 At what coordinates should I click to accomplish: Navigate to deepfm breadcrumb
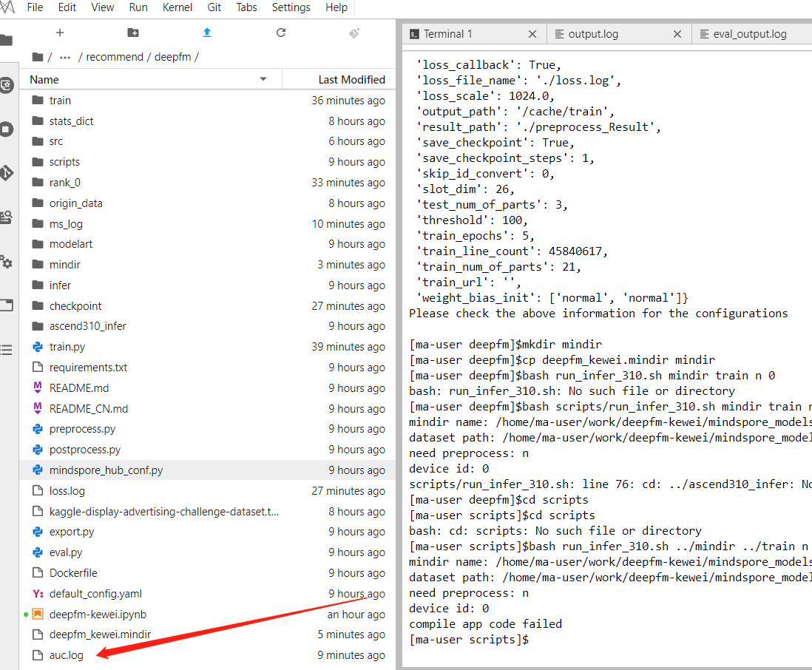click(x=172, y=57)
